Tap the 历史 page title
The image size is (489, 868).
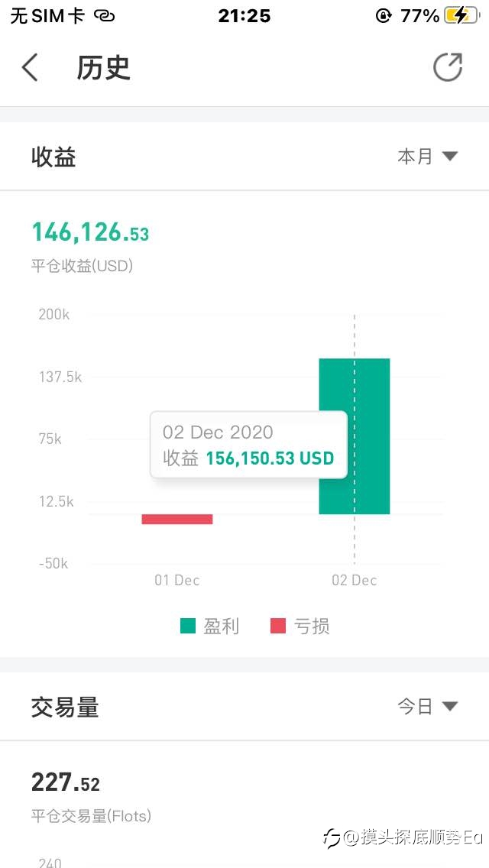[x=103, y=67]
